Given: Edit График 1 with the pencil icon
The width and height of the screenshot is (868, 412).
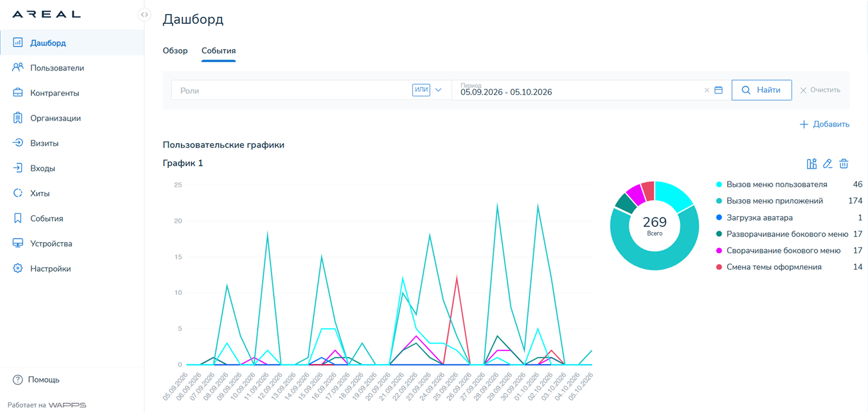Looking at the screenshot, I should click(827, 164).
